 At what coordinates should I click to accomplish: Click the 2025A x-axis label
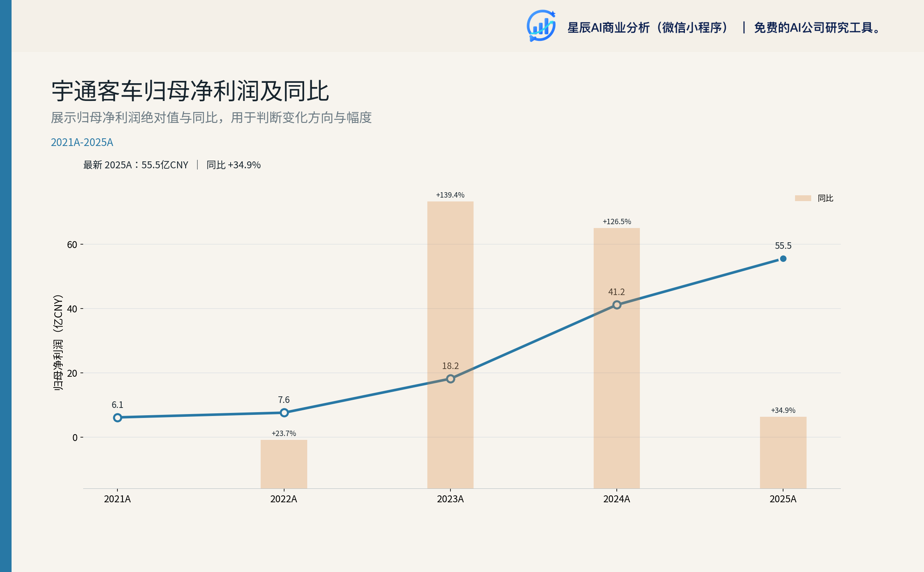[783, 499]
